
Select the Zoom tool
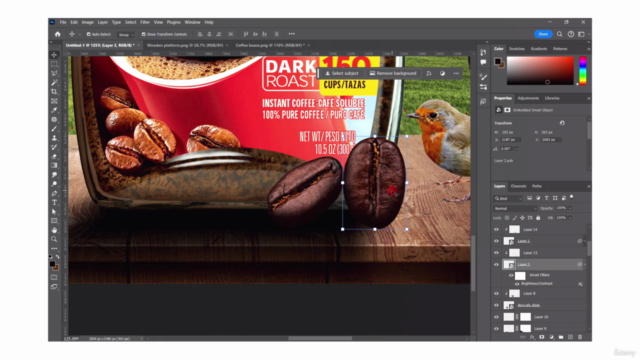(x=54, y=239)
